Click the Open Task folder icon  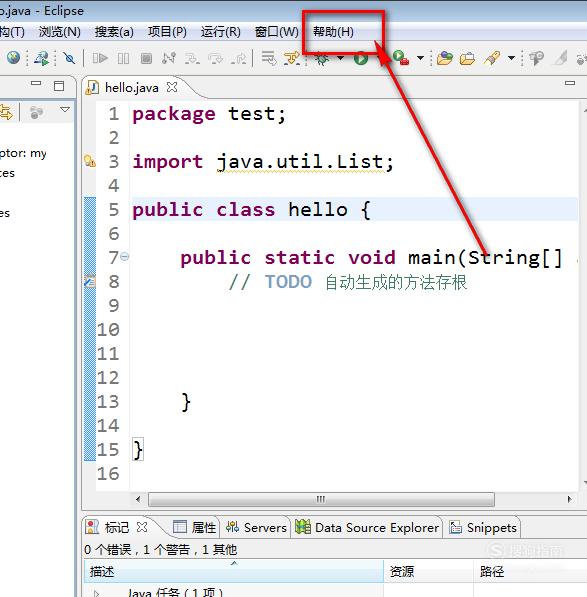click(467, 59)
